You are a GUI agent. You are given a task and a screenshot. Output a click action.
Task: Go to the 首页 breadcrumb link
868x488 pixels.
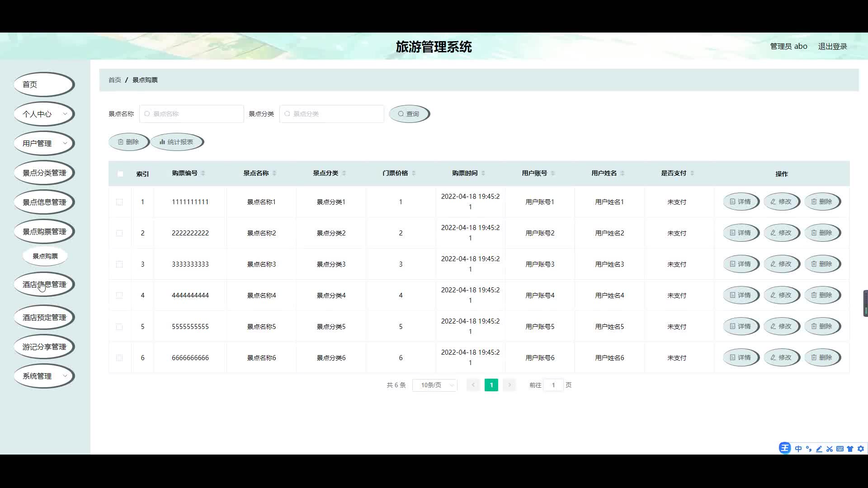point(114,80)
